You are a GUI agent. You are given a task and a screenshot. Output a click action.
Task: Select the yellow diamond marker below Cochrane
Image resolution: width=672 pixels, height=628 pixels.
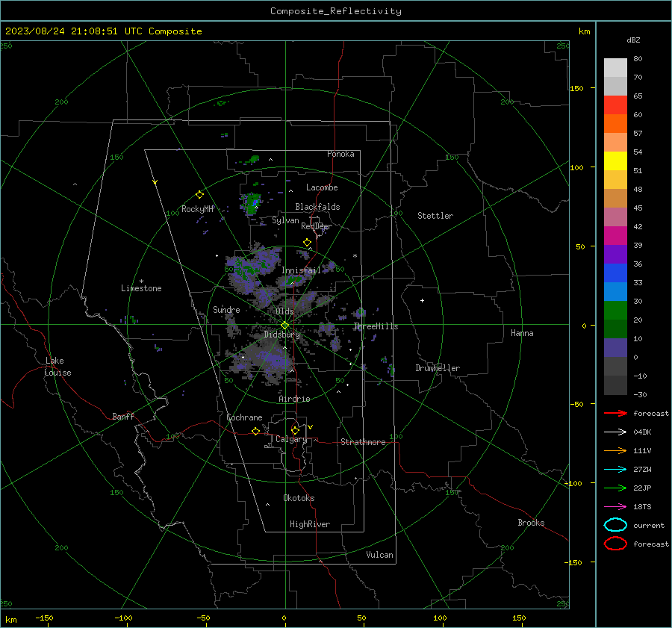tap(255, 431)
